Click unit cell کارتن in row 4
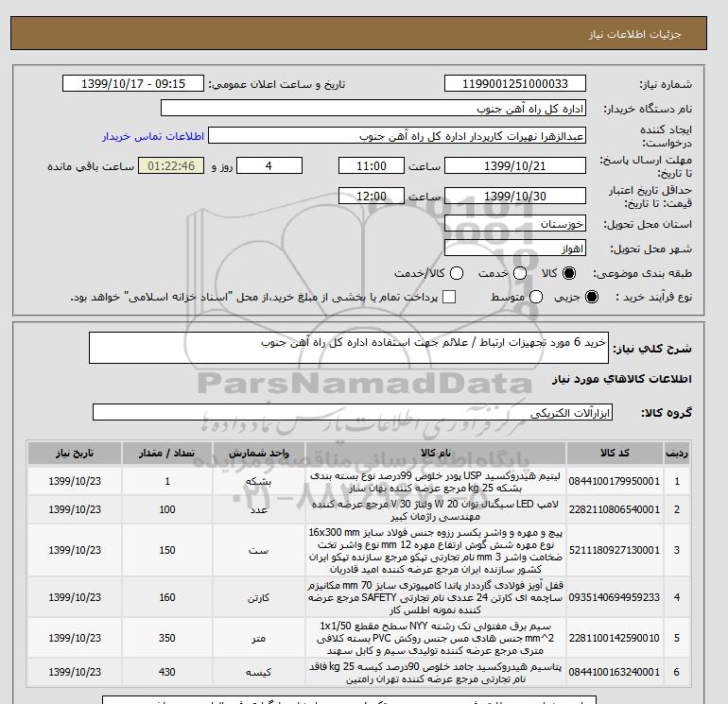The image size is (728, 704). click(259, 597)
